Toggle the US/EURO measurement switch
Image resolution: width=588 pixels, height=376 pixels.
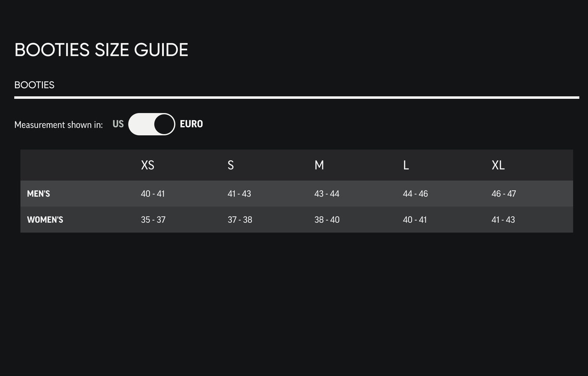(152, 124)
